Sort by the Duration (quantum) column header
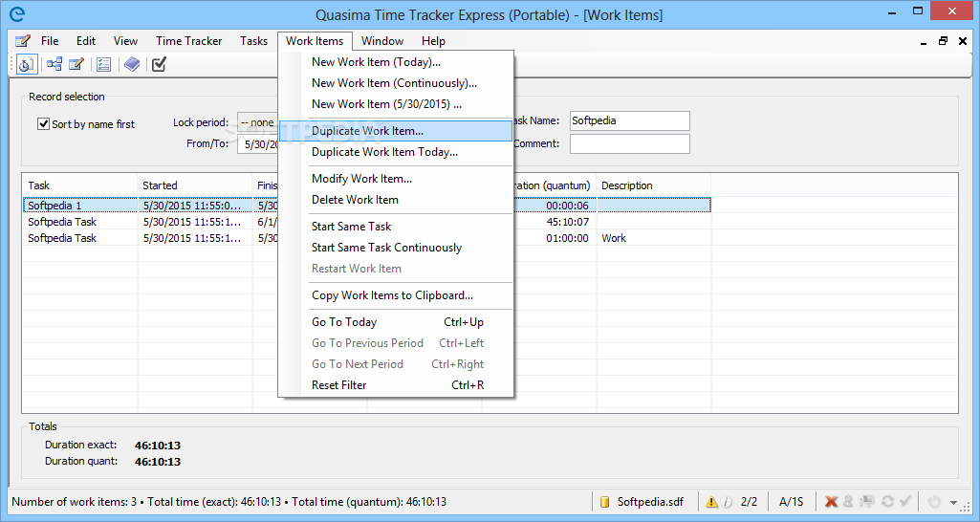Viewport: 980px width, 522px height. click(x=555, y=185)
